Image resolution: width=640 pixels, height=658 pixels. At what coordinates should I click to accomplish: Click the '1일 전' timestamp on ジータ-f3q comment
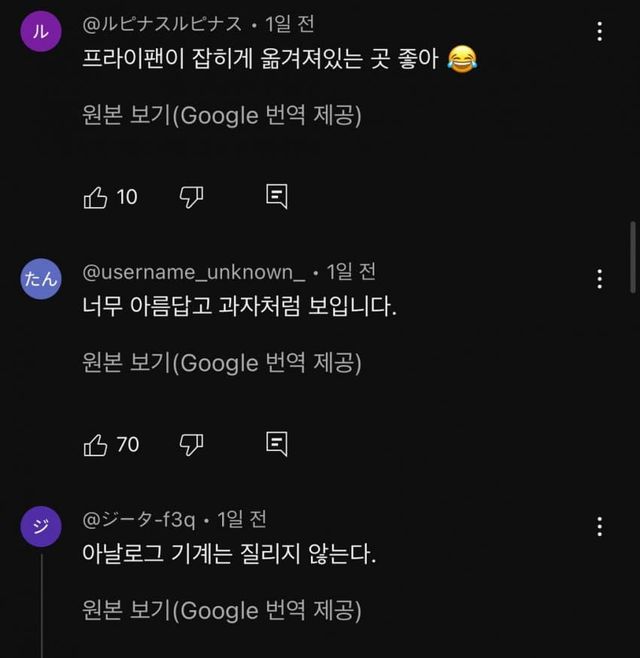coord(239,519)
